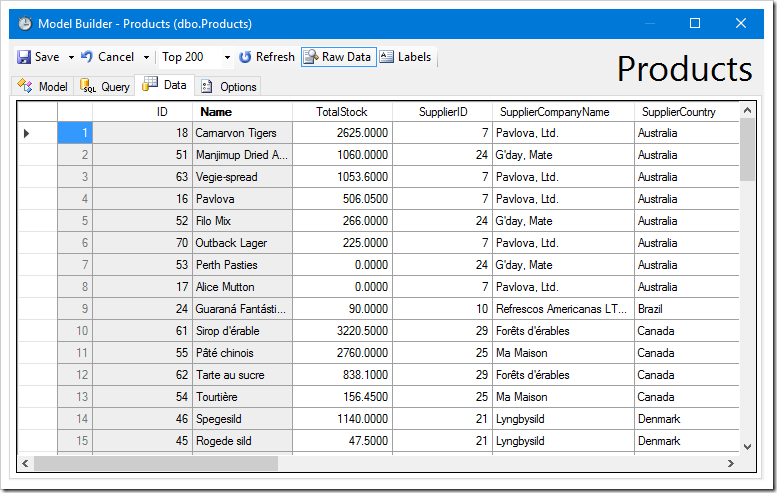The height and width of the screenshot is (493, 777).
Task: Click the horizontal scrollbar thumb
Action: click(x=156, y=464)
